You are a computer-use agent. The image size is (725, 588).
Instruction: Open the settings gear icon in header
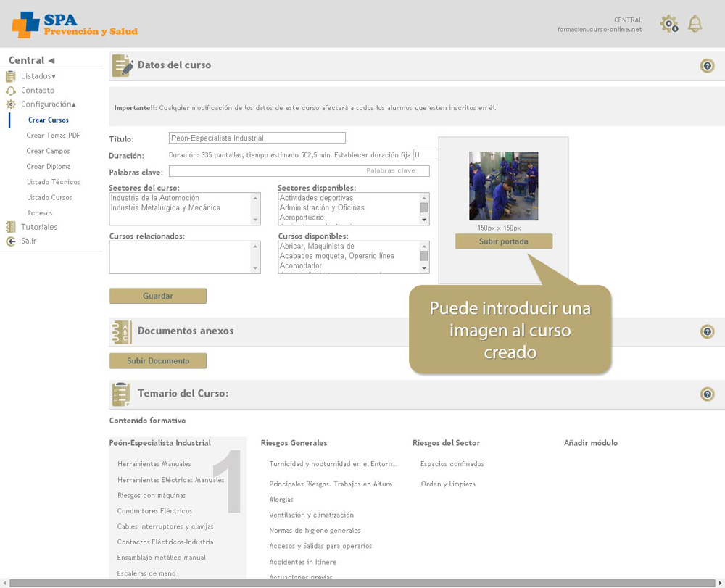coord(668,24)
